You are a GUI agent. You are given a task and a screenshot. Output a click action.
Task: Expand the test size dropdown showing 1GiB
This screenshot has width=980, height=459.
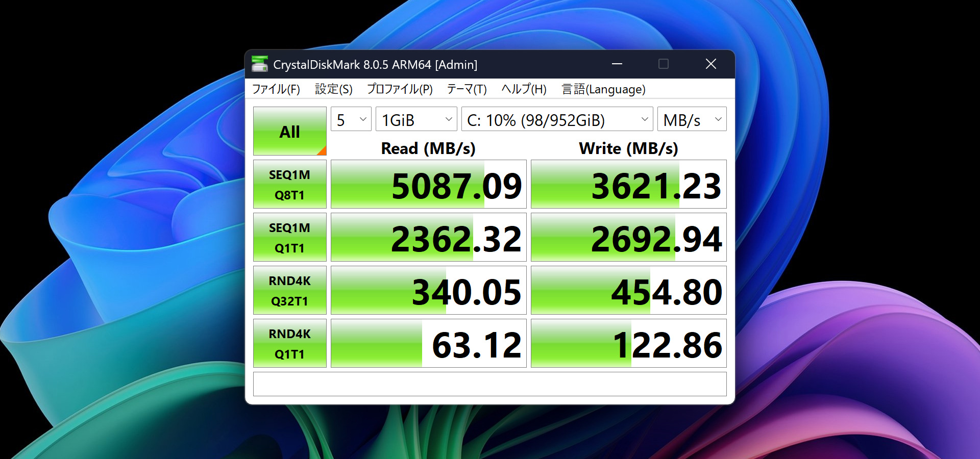(416, 119)
